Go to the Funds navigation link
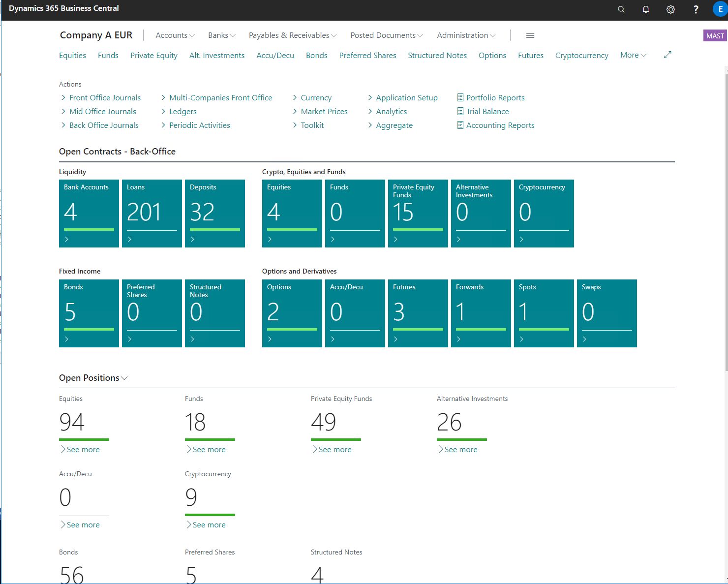 click(108, 55)
